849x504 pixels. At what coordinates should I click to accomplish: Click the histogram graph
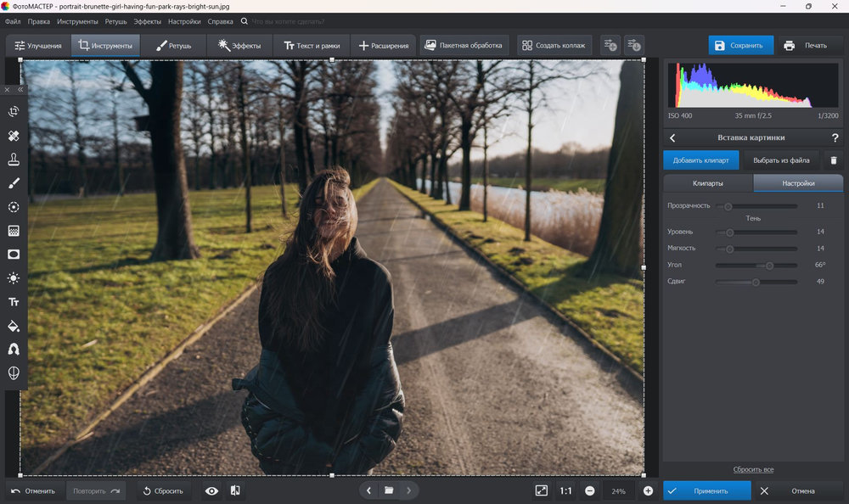pos(753,85)
